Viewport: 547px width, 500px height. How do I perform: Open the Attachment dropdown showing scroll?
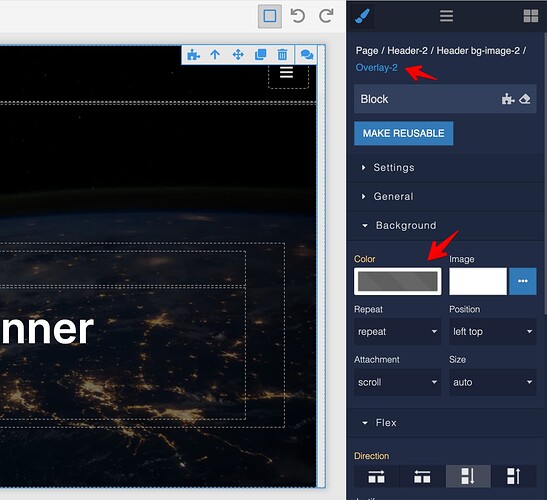398,382
